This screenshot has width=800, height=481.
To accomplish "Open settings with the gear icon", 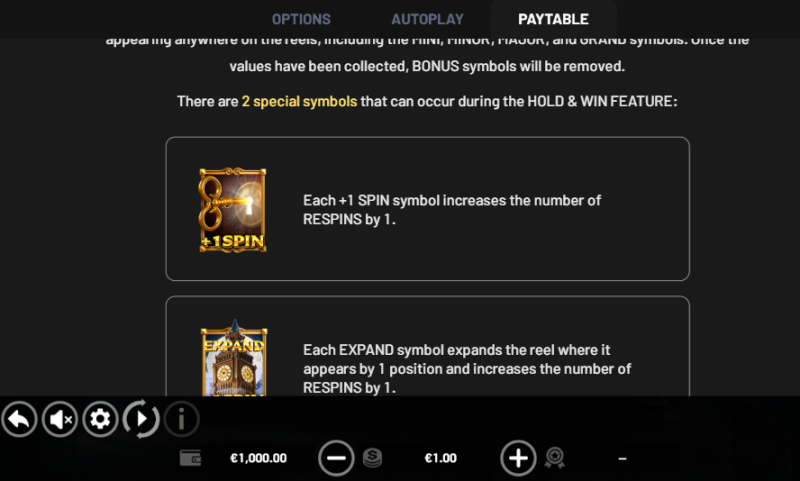I will pos(100,419).
